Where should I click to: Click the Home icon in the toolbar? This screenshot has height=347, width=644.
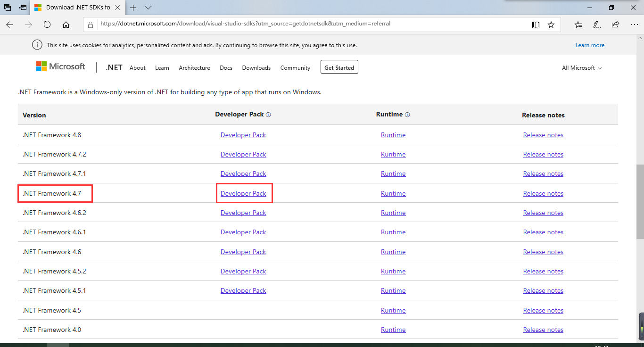(x=66, y=25)
